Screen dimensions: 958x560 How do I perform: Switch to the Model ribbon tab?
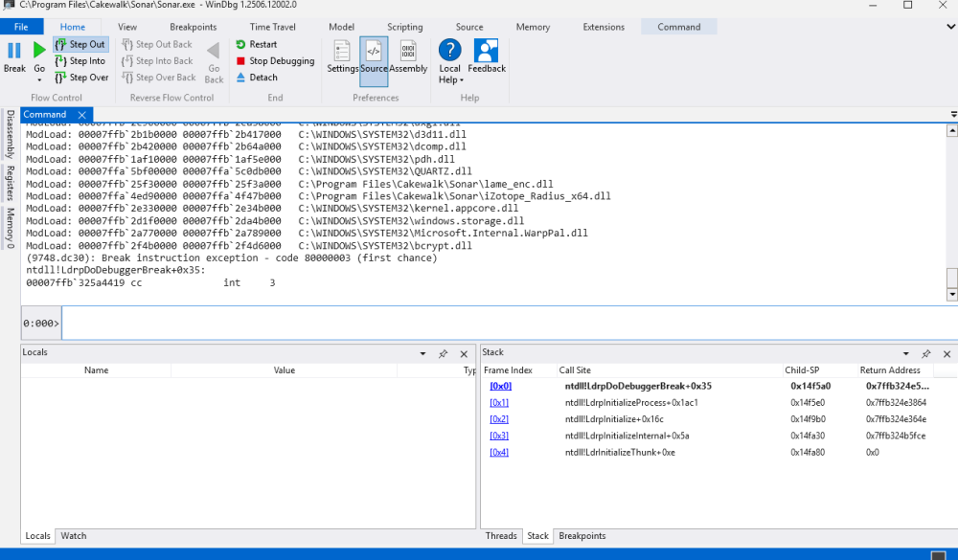pyautogui.click(x=341, y=27)
